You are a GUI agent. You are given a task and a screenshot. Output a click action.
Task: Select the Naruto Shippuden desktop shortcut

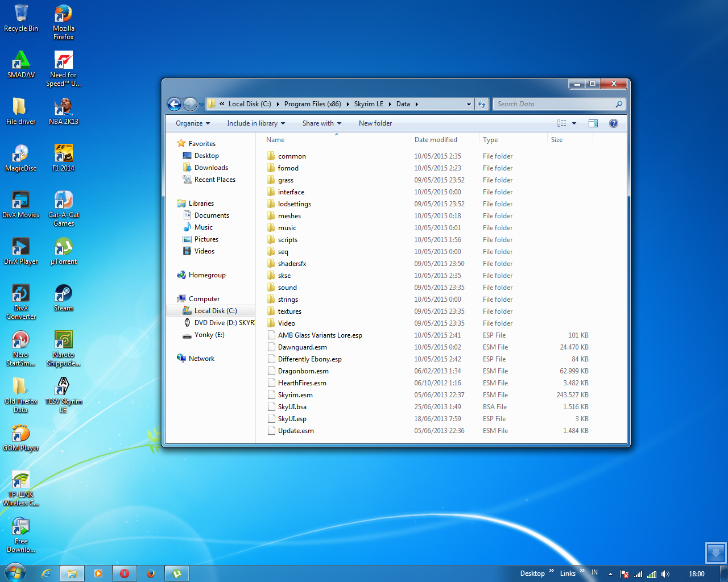[x=64, y=348]
